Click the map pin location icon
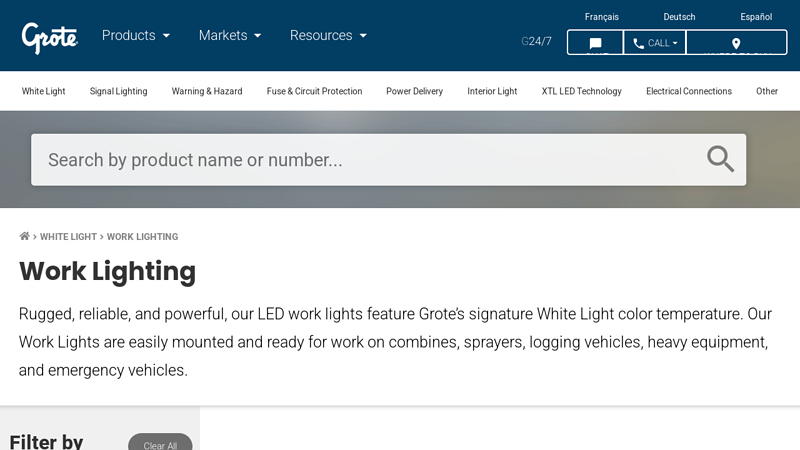This screenshot has height=450, width=800. coord(736,43)
